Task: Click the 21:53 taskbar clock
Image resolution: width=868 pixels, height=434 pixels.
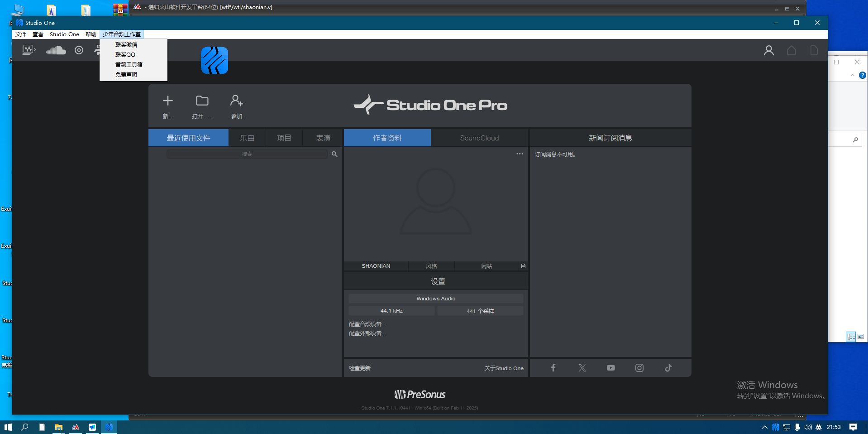Action: pos(834,427)
